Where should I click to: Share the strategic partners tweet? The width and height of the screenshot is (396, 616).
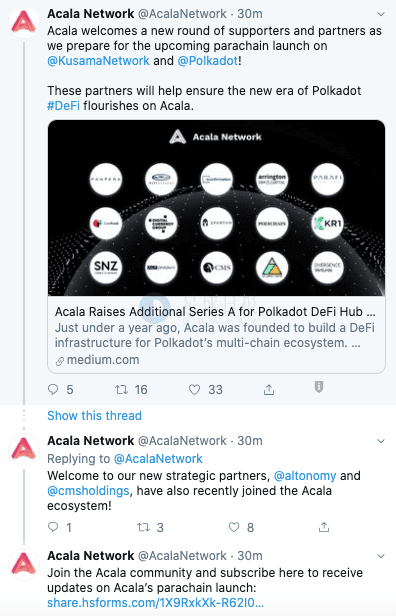pos(324,527)
